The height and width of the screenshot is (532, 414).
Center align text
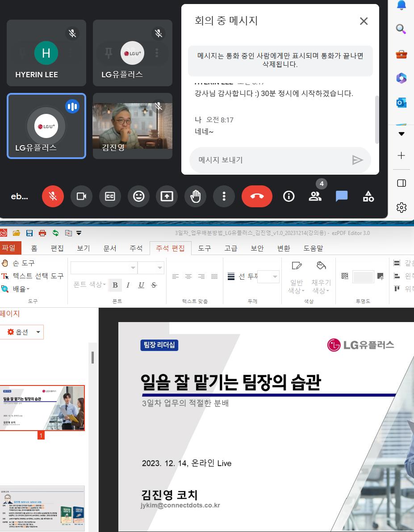(x=188, y=276)
